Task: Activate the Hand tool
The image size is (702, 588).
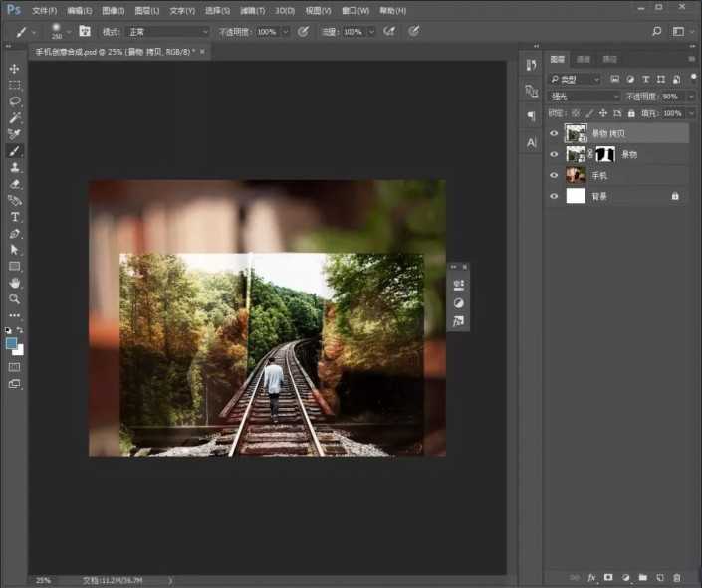Action: click(x=15, y=283)
